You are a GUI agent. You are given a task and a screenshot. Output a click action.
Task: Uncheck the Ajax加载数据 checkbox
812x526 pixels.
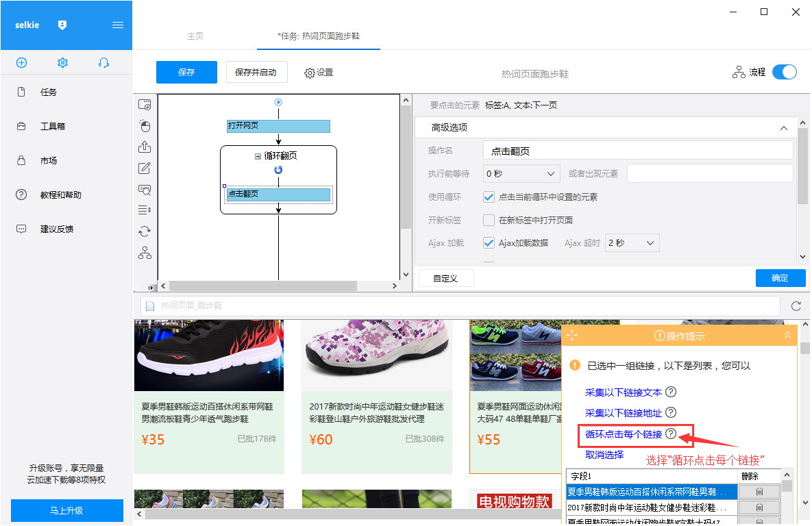pos(489,243)
